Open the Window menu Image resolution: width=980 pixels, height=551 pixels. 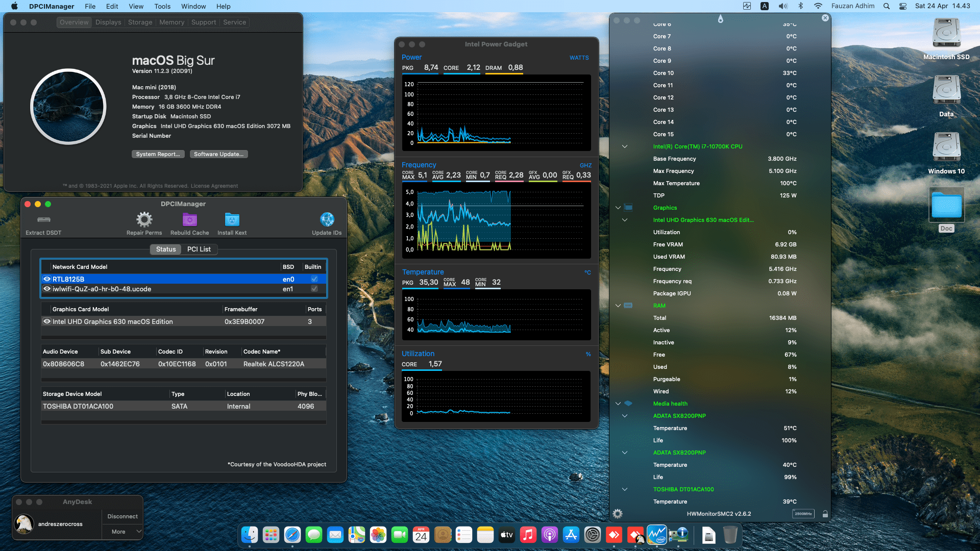pos(193,6)
